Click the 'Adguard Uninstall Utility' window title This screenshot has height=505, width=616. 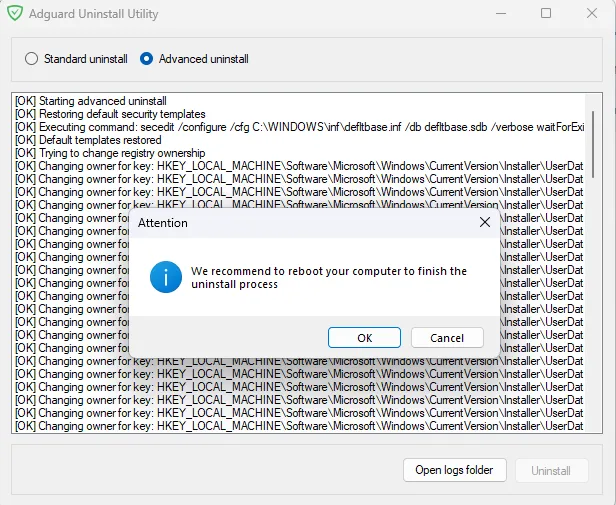click(x=94, y=14)
